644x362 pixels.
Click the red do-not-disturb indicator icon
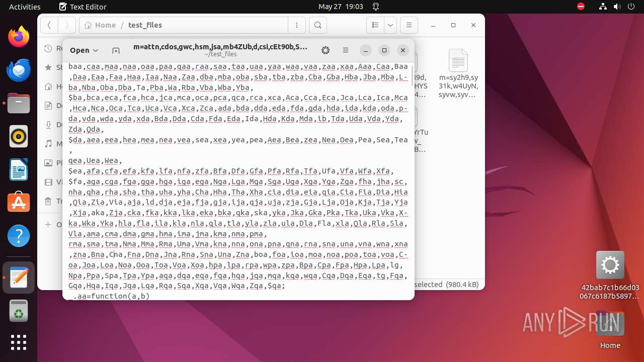[581, 7]
